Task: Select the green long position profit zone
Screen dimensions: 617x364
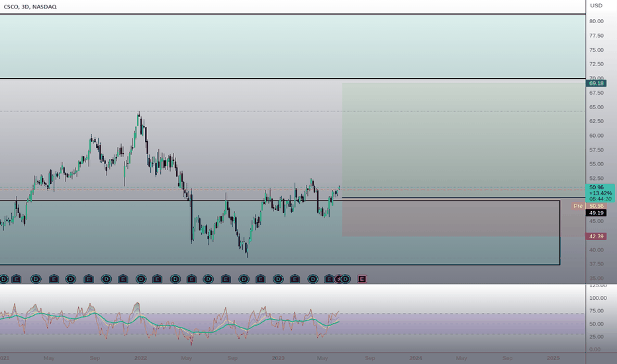Action: (x=463, y=140)
